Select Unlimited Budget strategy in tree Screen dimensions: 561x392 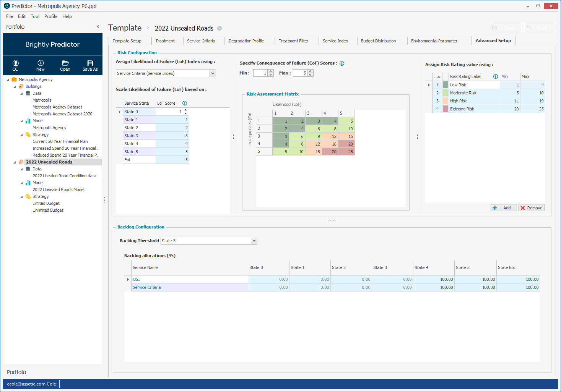click(x=48, y=210)
